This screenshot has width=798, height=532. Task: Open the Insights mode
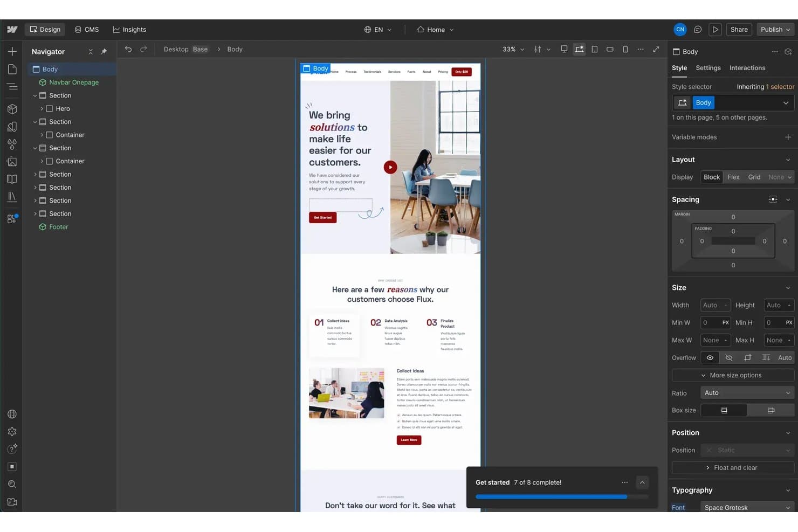point(129,30)
